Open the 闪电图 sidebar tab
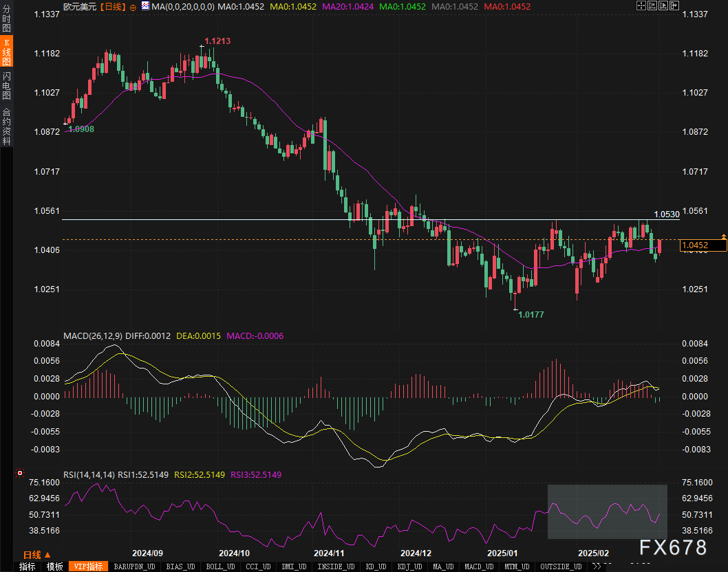This screenshot has height=572, width=728. pyautogui.click(x=6, y=85)
